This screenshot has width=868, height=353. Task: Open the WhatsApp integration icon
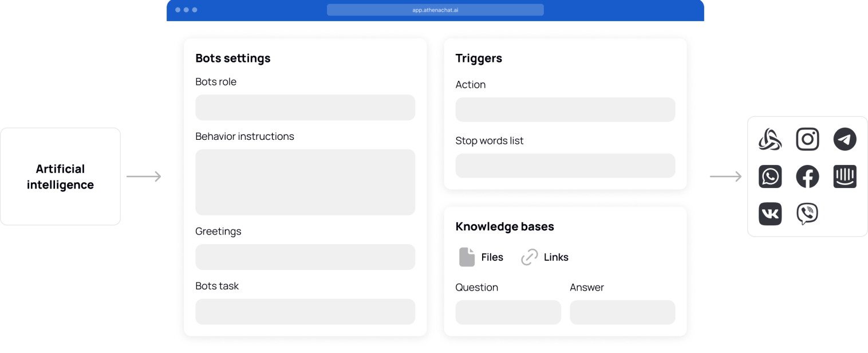770,176
